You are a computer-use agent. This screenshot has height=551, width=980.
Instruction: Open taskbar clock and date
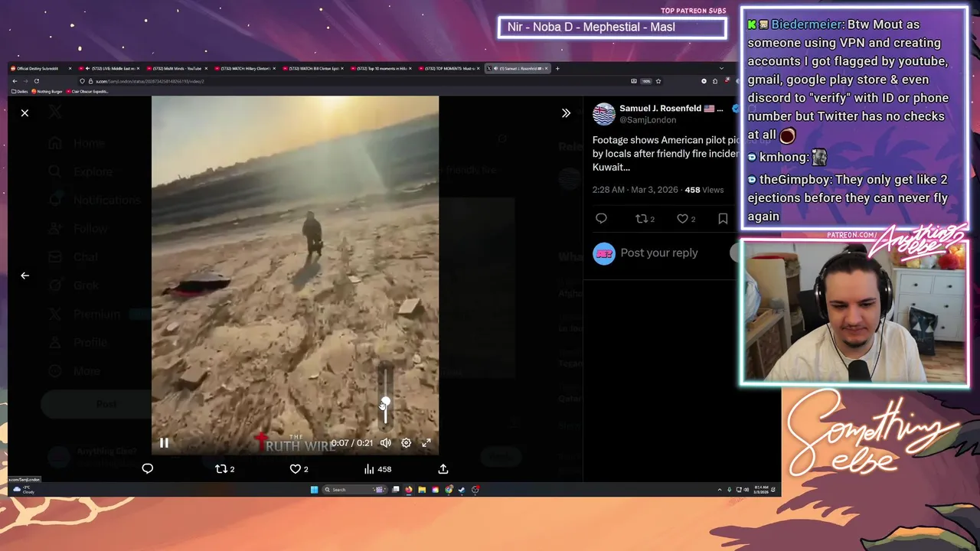point(761,490)
